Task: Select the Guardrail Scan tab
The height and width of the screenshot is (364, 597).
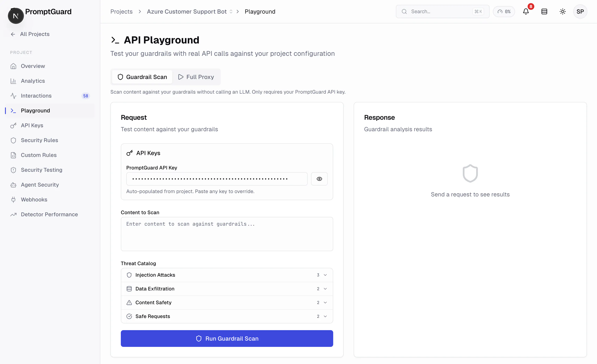Action: point(142,77)
